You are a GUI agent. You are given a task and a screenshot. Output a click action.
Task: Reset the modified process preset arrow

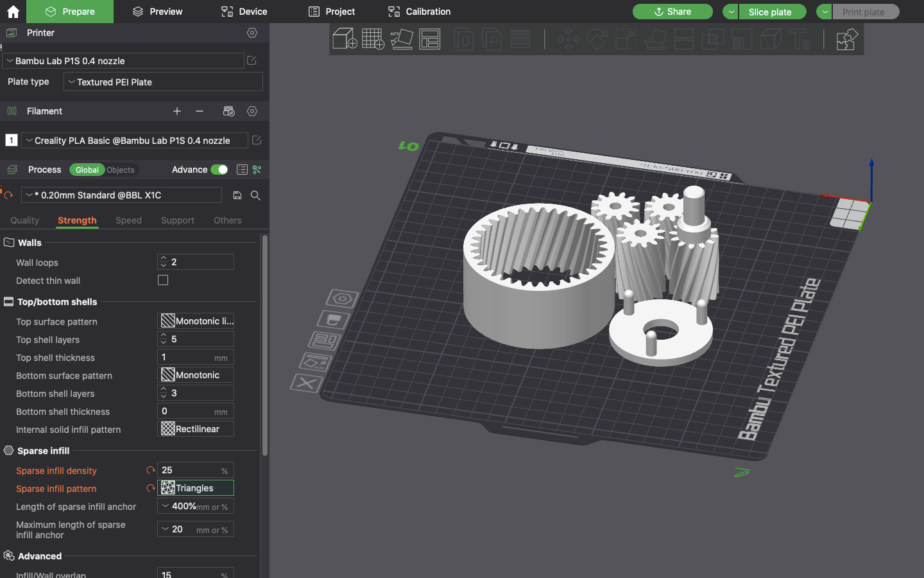(x=8, y=195)
